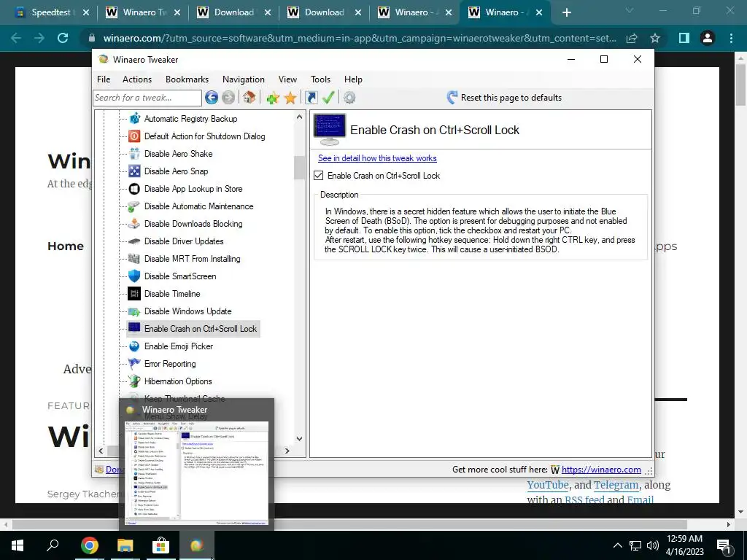Open the notification center icon in taskbar
The width and height of the screenshot is (747, 560).
pos(724,545)
